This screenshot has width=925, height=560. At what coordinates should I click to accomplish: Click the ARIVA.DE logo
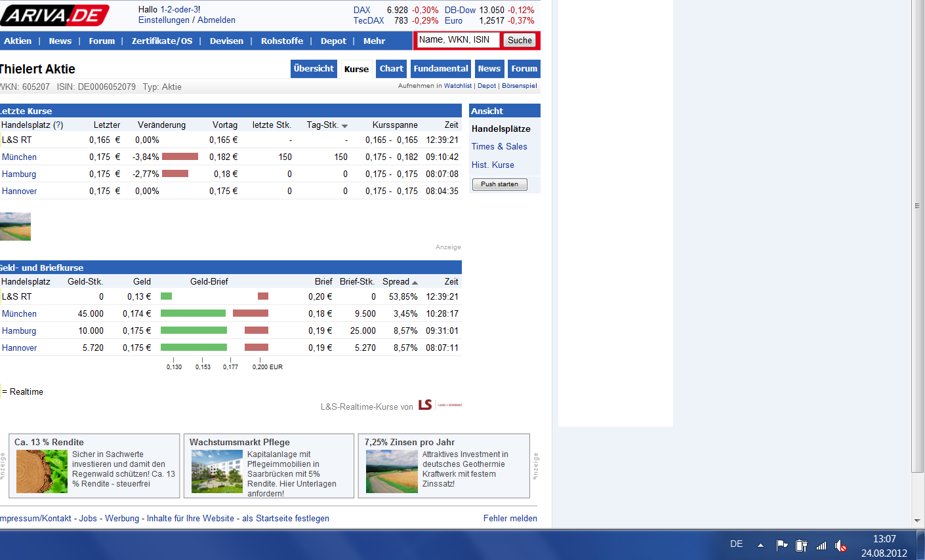54,15
